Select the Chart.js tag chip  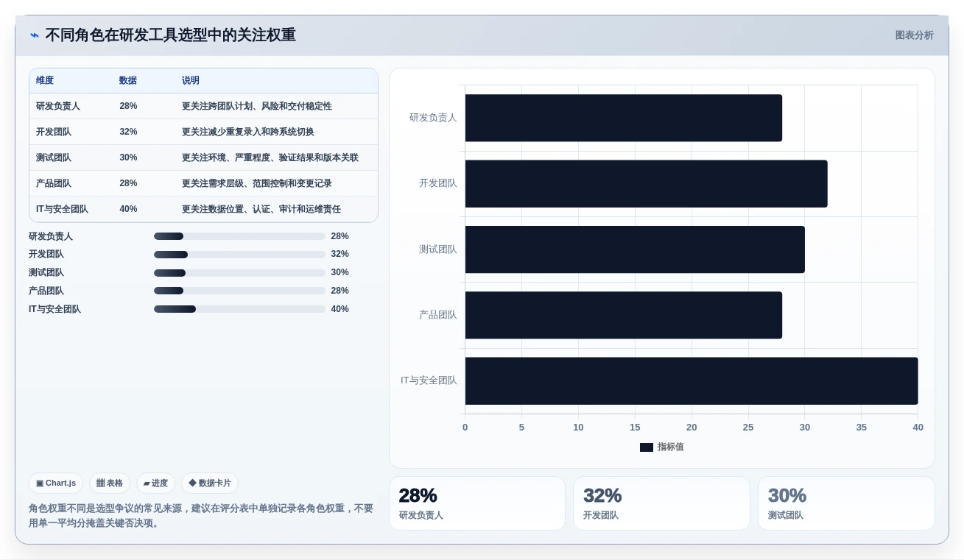[x=56, y=483]
